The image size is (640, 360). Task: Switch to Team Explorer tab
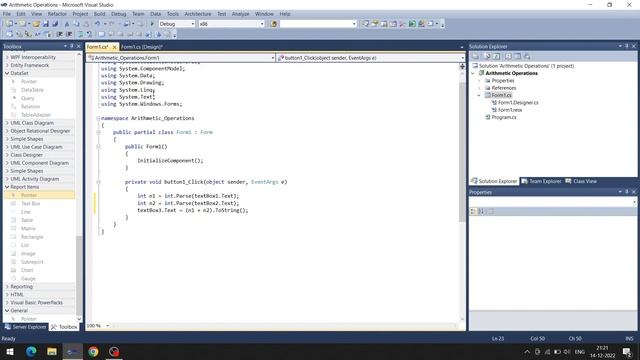(x=541, y=181)
